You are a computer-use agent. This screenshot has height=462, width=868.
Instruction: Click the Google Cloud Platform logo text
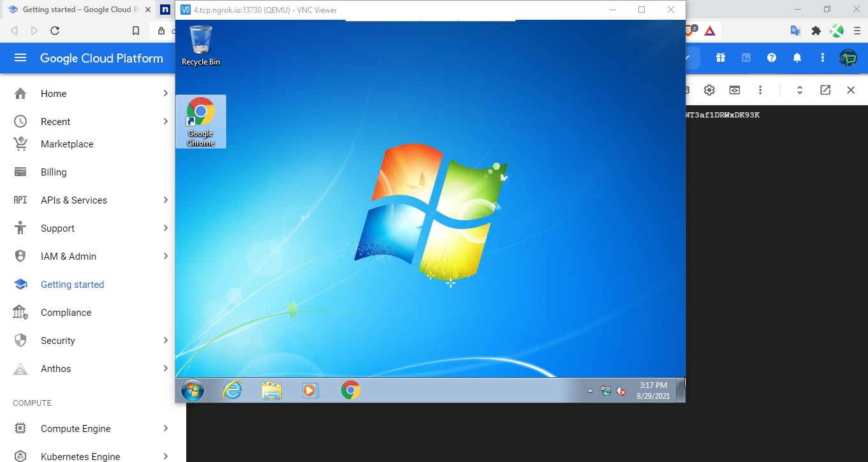click(x=101, y=58)
